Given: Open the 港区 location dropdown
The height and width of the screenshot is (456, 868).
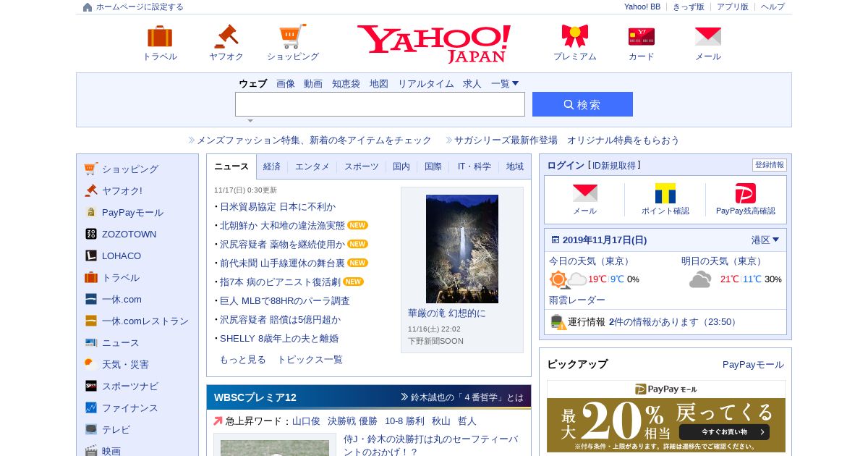Looking at the screenshot, I should [765, 240].
